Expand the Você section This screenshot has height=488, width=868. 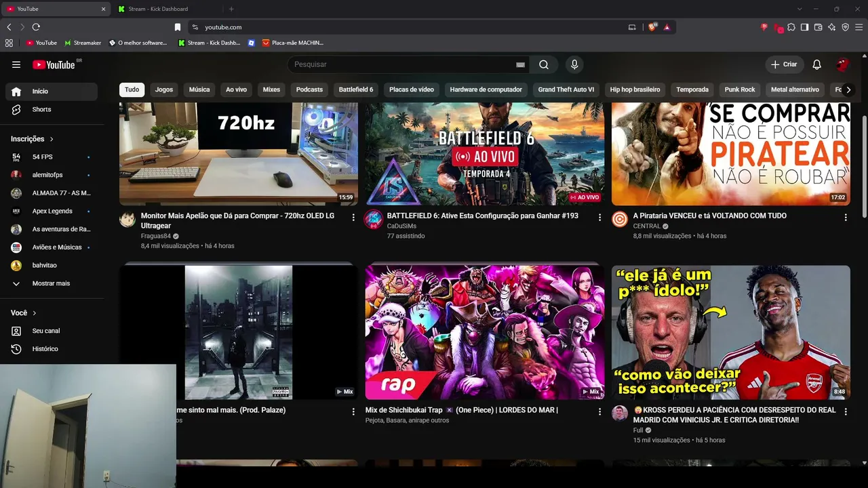tap(24, 313)
